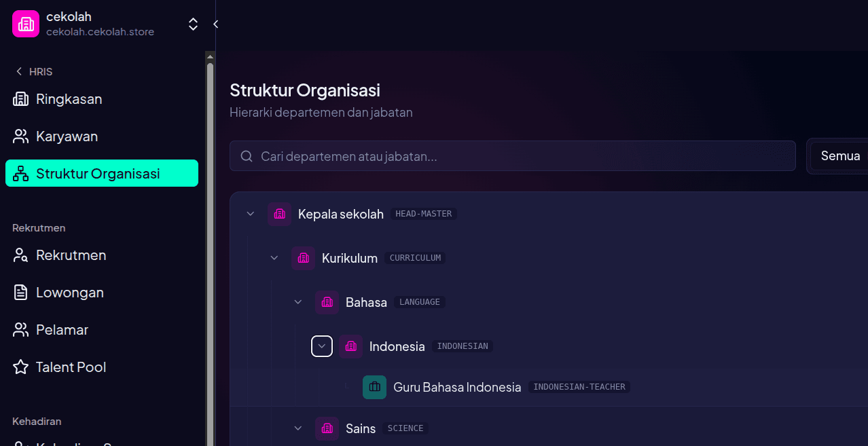Click the Pelamar people icon
The image size is (868, 446).
click(19, 329)
